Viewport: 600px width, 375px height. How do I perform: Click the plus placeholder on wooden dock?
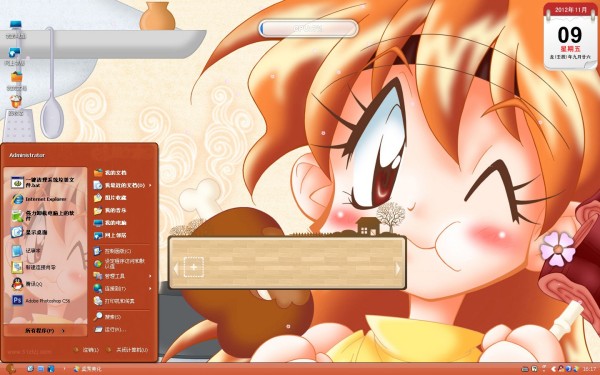(194, 267)
